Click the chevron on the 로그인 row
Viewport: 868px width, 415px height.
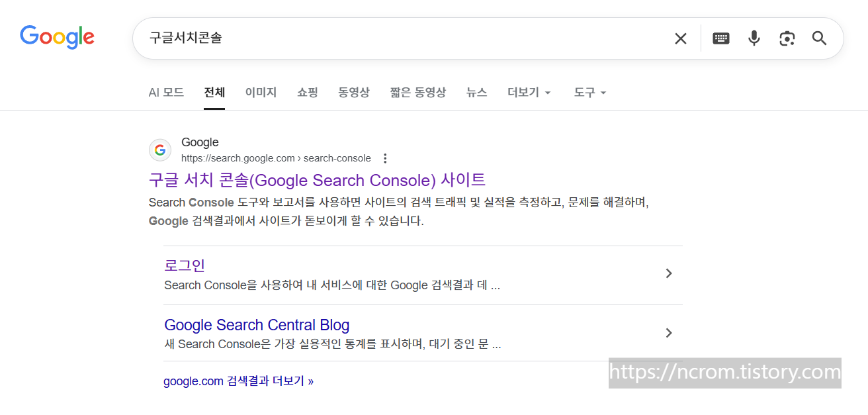pyautogui.click(x=669, y=273)
